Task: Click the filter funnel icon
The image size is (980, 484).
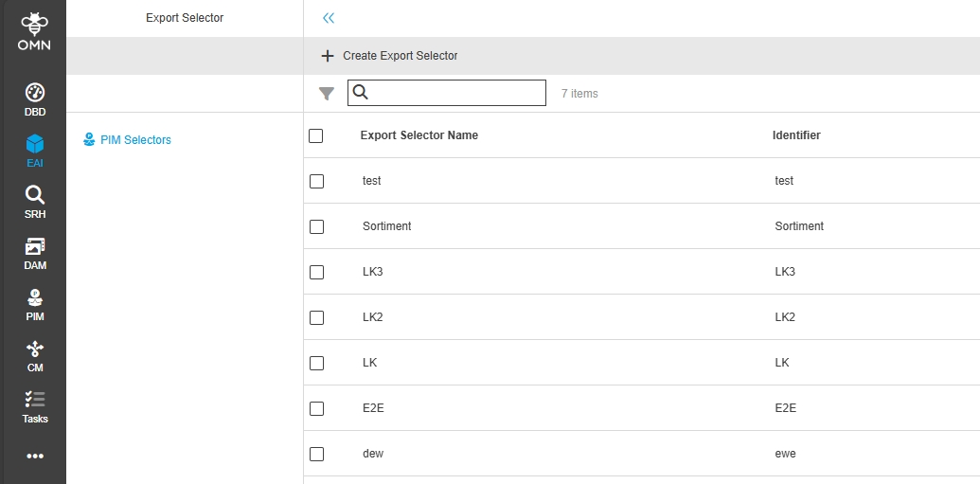Action: (x=327, y=93)
